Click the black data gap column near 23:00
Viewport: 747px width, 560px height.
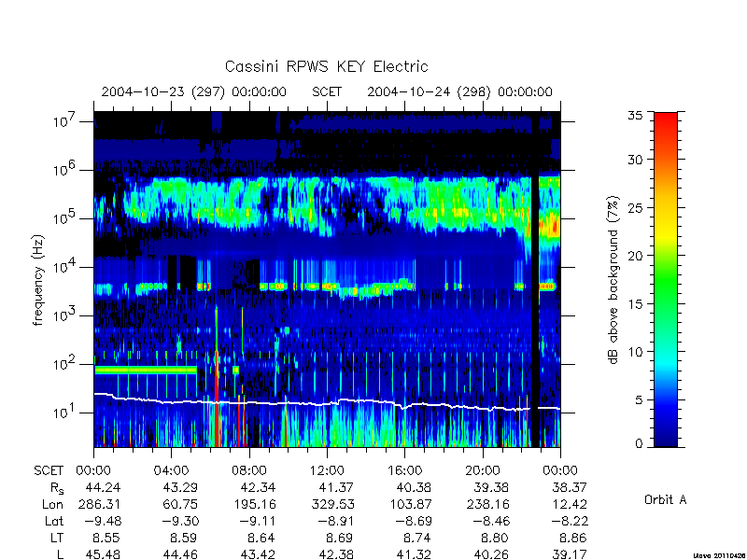(535, 280)
